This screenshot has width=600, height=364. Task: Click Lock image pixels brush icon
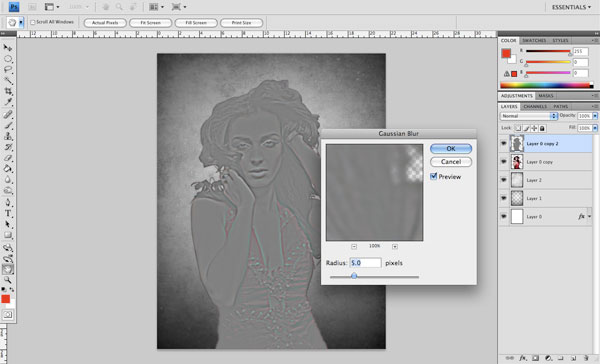tap(526, 128)
